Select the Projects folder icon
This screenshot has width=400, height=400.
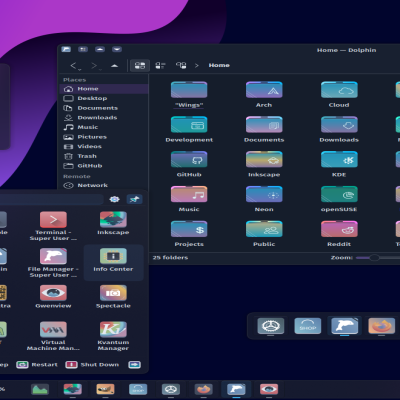coord(189,229)
